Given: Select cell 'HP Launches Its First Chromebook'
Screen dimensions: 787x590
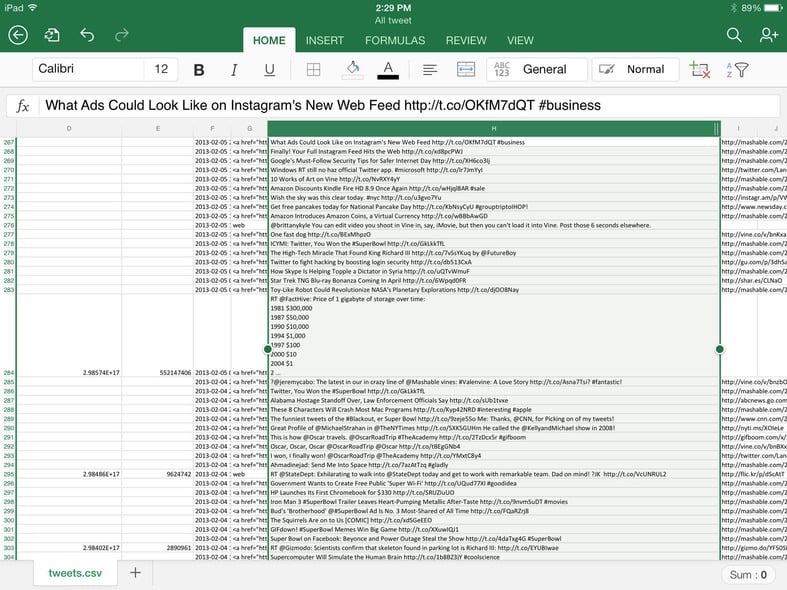Looking at the screenshot, I should [x=494, y=493].
